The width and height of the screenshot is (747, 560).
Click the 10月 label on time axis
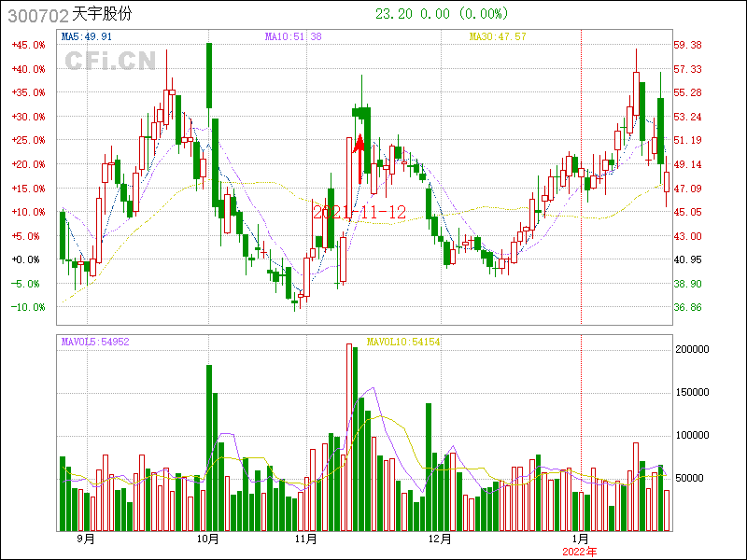click(x=207, y=539)
